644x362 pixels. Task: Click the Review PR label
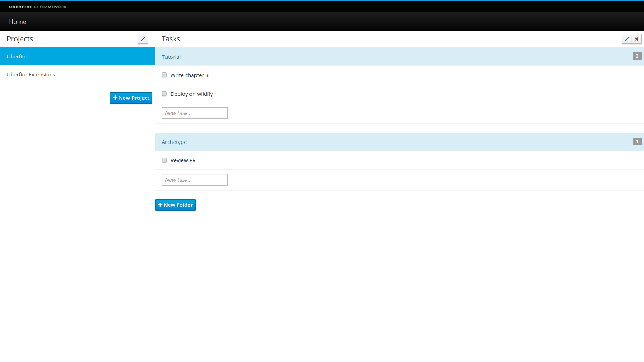pyautogui.click(x=183, y=160)
